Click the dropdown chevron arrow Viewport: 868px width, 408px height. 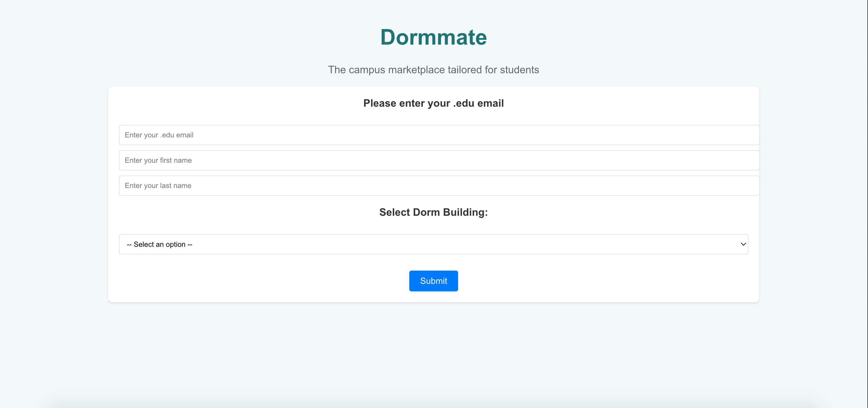click(x=743, y=244)
